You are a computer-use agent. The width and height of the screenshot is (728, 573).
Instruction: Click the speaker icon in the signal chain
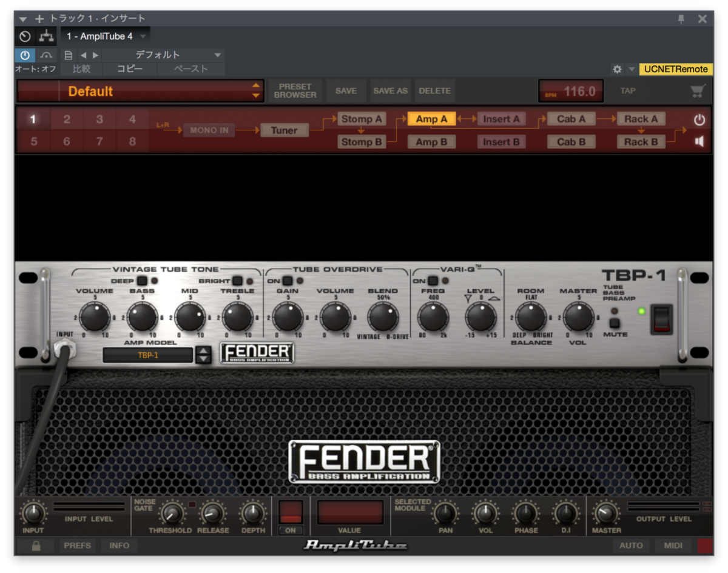click(699, 141)
